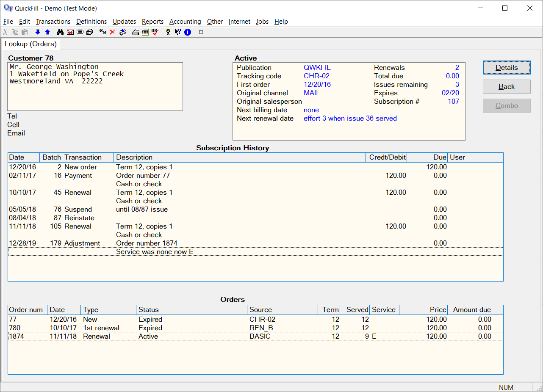Click the DB checkmark toolbar icon
The height and width of the screenshot is (392, 543).
coord(155,32)
